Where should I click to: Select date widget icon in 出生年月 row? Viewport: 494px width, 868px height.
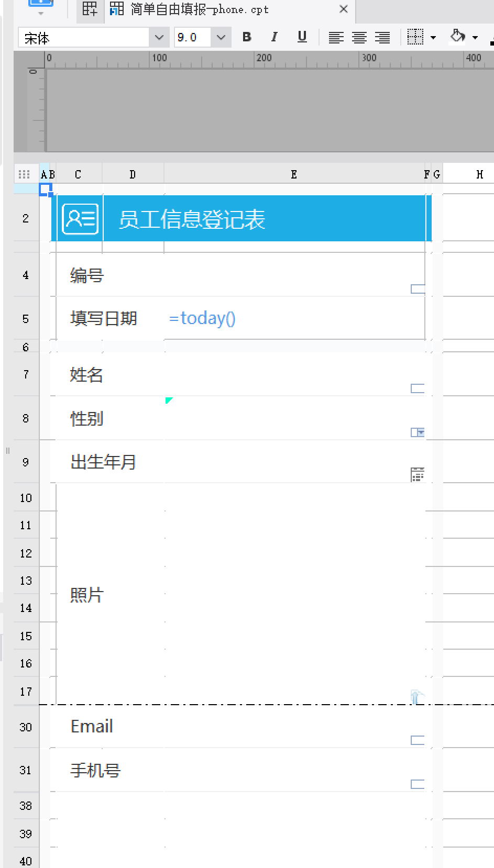point(418,474)
